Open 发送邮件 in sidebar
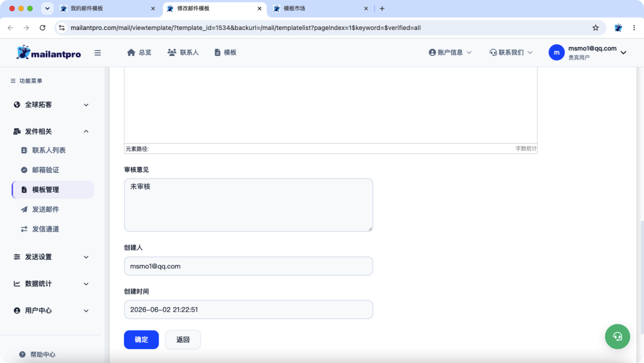Image resolution: width=644 pixels, height=363 pixels. pos(46,209)
